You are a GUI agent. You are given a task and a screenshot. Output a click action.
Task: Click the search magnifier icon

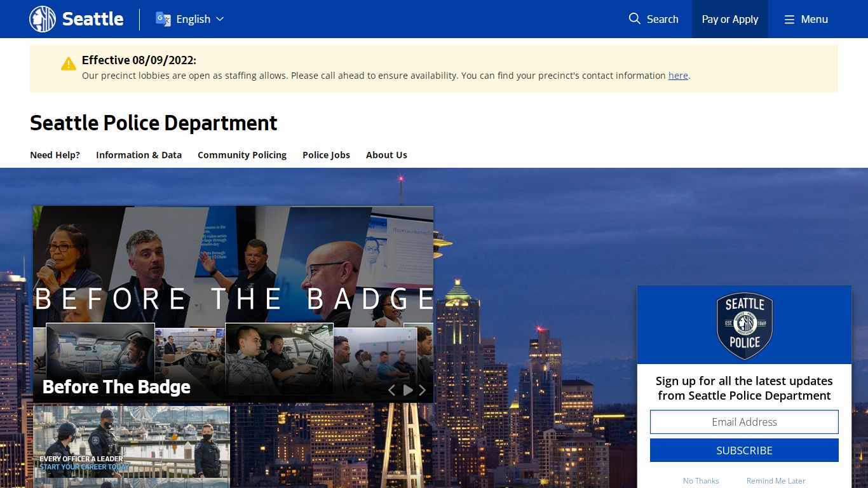(634, 19)
